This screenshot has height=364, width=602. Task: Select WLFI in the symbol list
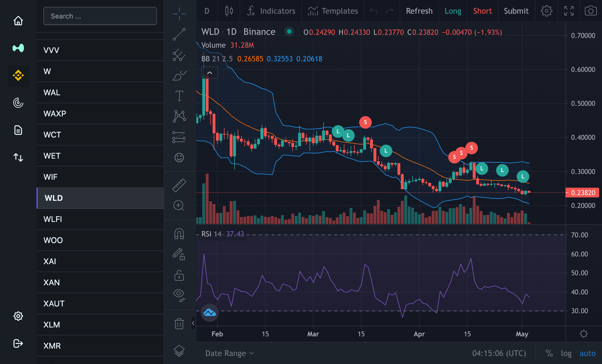pyautogui.click(x=100, y=219)
